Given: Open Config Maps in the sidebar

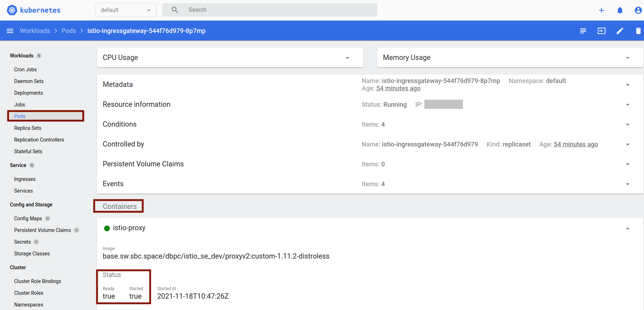Looking at the screenshot, I should [28, 218].
